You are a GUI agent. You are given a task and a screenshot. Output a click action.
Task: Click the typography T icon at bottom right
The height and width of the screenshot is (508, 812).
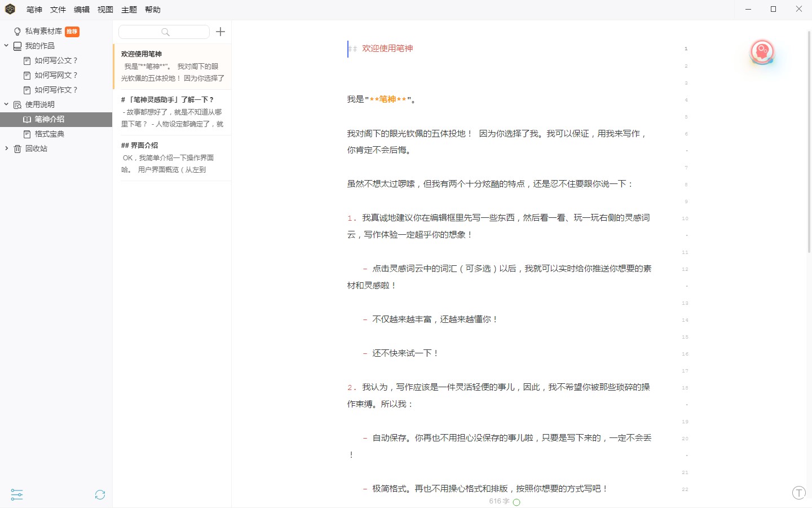(798, 493)
